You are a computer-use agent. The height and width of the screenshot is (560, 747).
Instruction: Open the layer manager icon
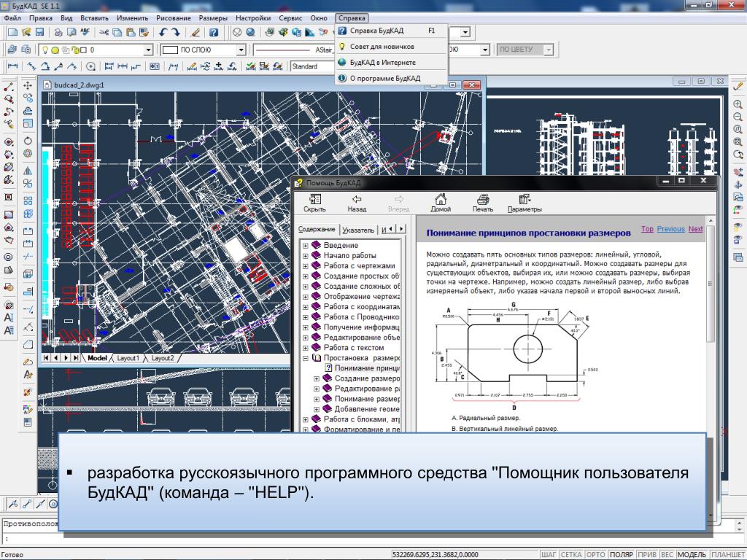point(12,50)
